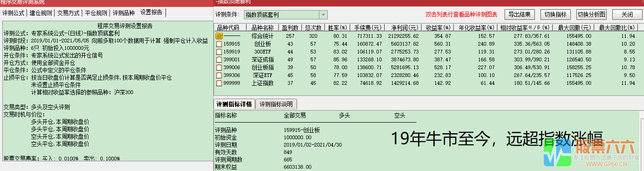Viewport: 644px width, 171px height.
Task: Select the 深证ETF name cell
Action: pos(262,75)
